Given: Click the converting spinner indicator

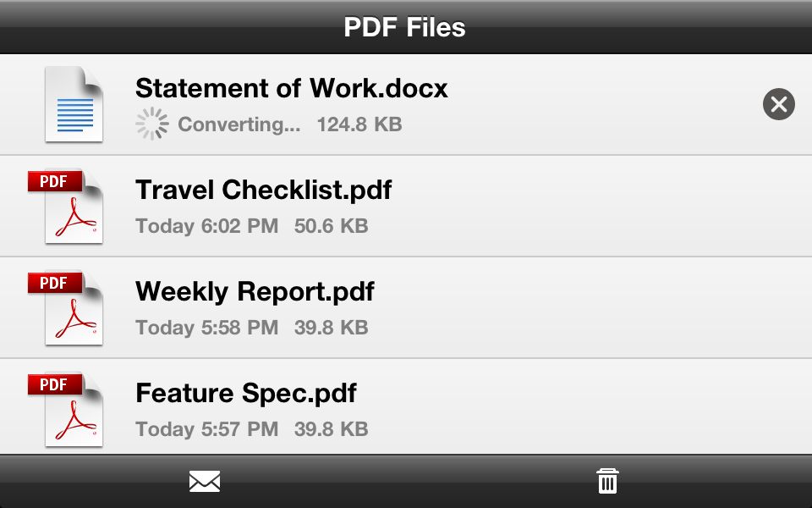Looking at the screenshot, I should pos(151,124).
